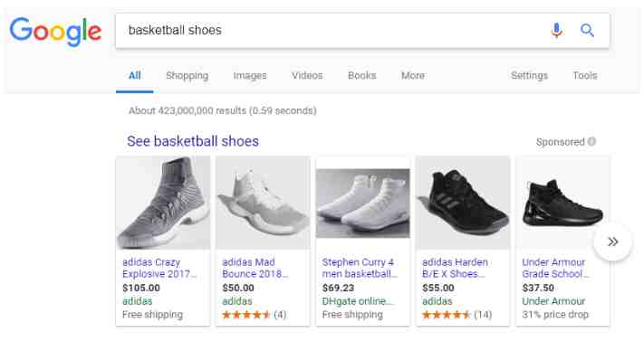644x342 pixels.
Task: Click the Sponsored info icon
Action: click(x=591, y=141)
